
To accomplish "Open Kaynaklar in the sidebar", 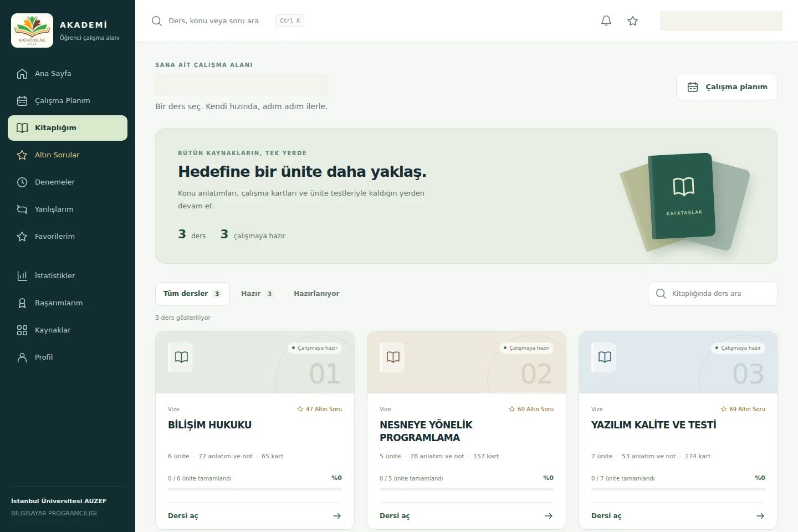I will [68, 330].
